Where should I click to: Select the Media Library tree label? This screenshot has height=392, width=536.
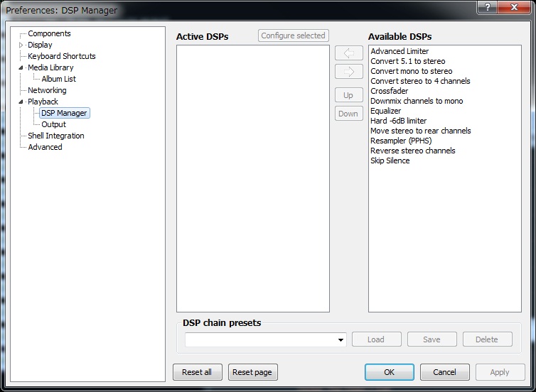50,67
